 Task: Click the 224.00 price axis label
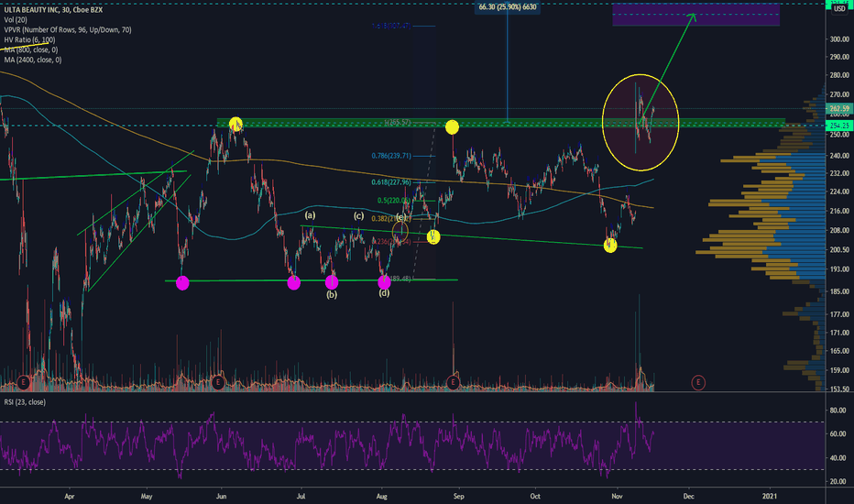point(839,192)
